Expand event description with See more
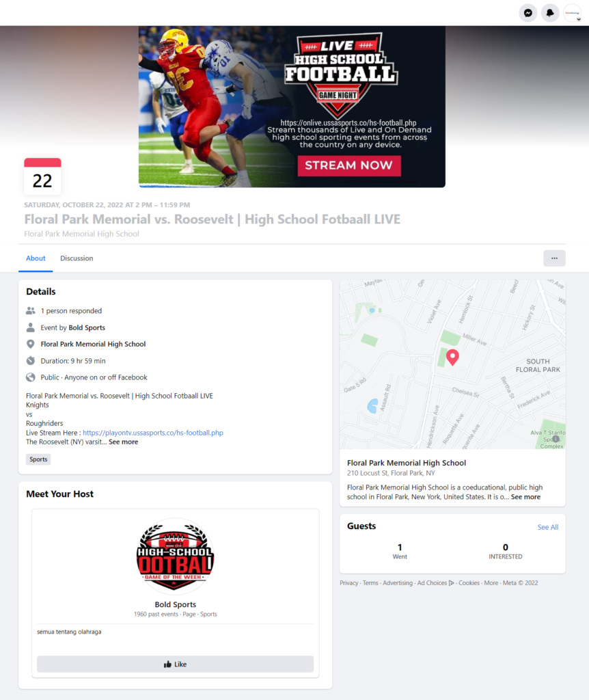The height and width of the screenshot is (700, 589). pos(123,442)
